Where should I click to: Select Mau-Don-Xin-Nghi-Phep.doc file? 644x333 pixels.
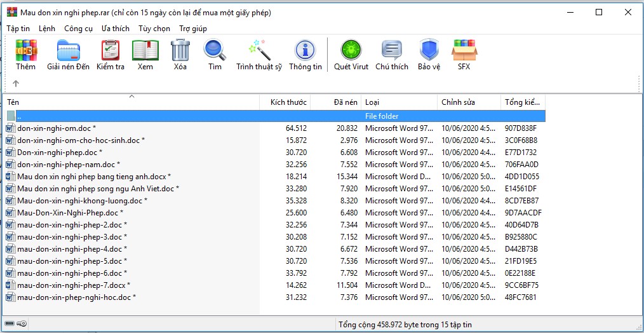pyautogui.click(x=276, y=213)
